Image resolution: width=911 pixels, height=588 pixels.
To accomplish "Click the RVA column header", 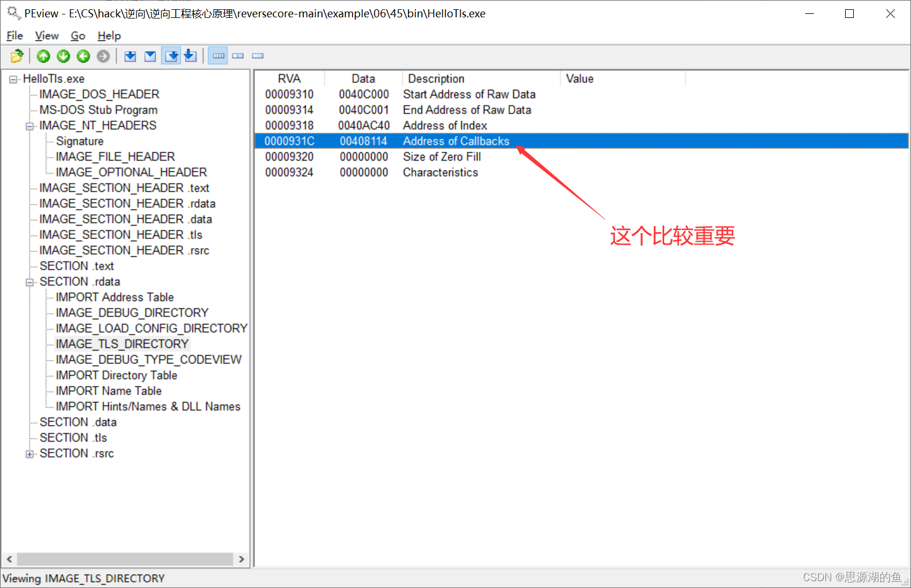I will click(290, 79).
